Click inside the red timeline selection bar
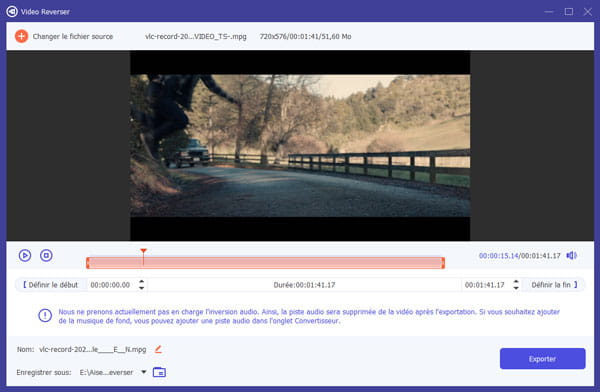 265,263
